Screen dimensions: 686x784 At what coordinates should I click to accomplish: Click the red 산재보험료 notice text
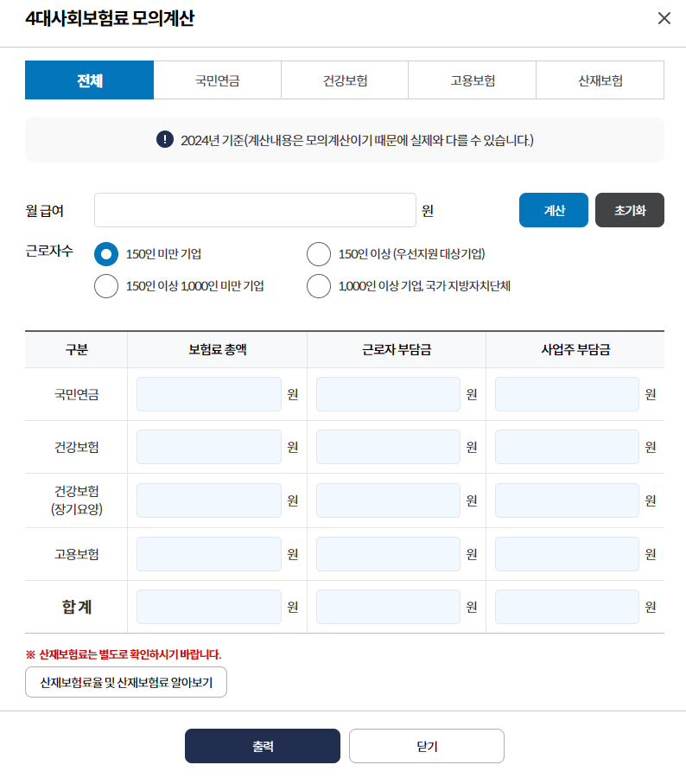(x=124, y=654)
